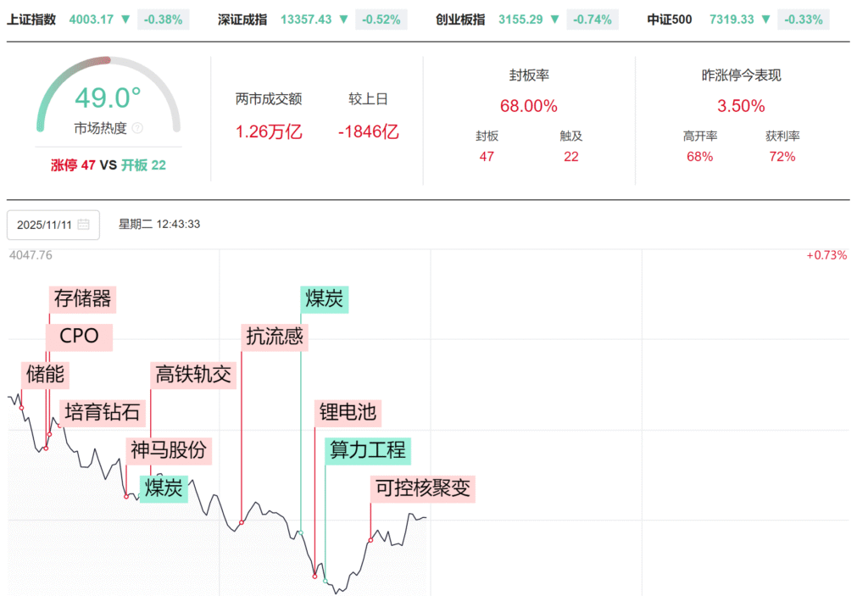Select the 储能 sector tag
The image size is (868, 596).
46,374
